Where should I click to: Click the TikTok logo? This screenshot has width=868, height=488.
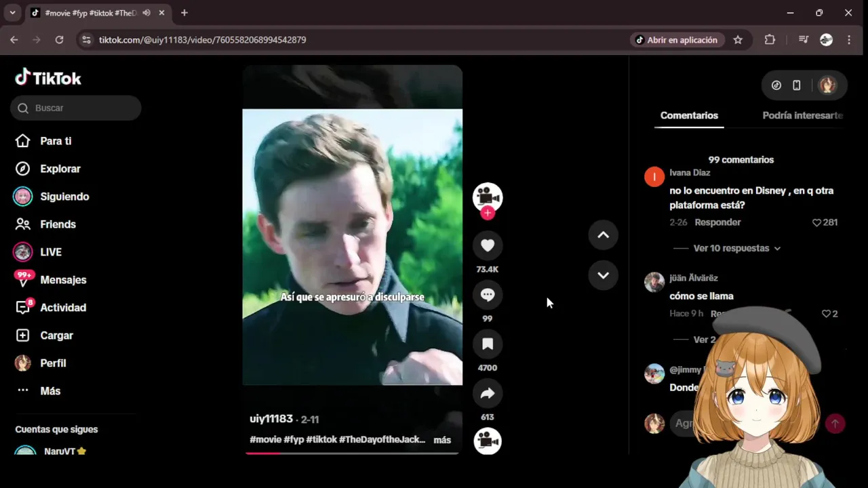pos(48,78)
